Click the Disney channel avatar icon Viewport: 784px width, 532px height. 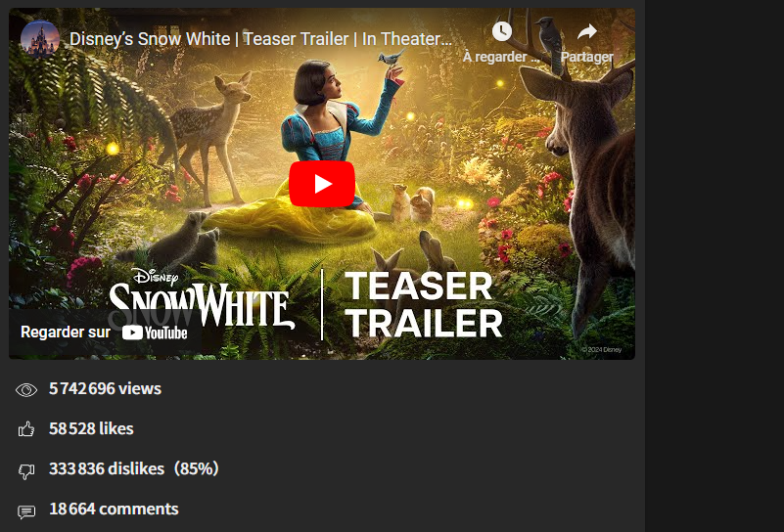point(40,39)
